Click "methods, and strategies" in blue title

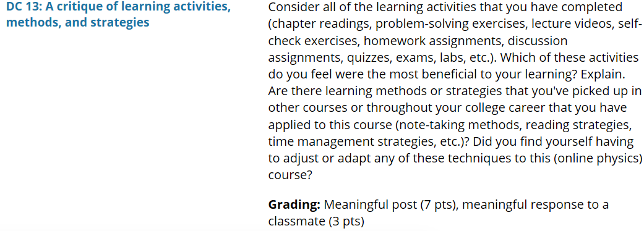[x=77, y=22]
